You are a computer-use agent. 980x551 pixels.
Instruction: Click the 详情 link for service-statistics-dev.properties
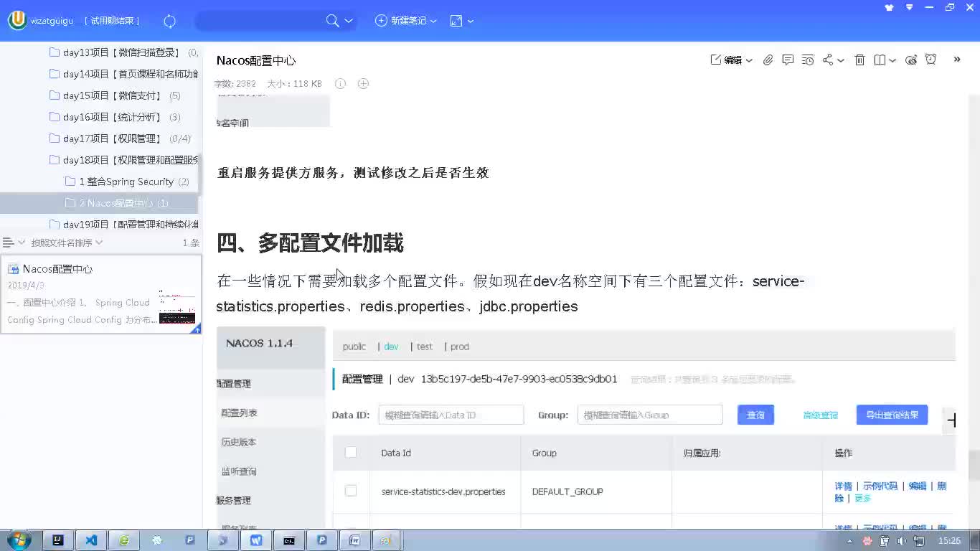point(843,486)
